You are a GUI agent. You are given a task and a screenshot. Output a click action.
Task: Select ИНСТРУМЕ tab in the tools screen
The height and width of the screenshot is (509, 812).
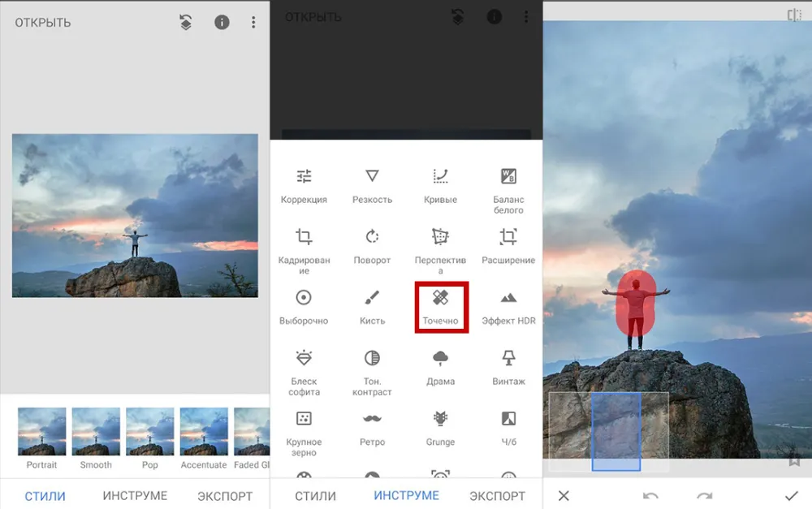click(x=406, y=495)
